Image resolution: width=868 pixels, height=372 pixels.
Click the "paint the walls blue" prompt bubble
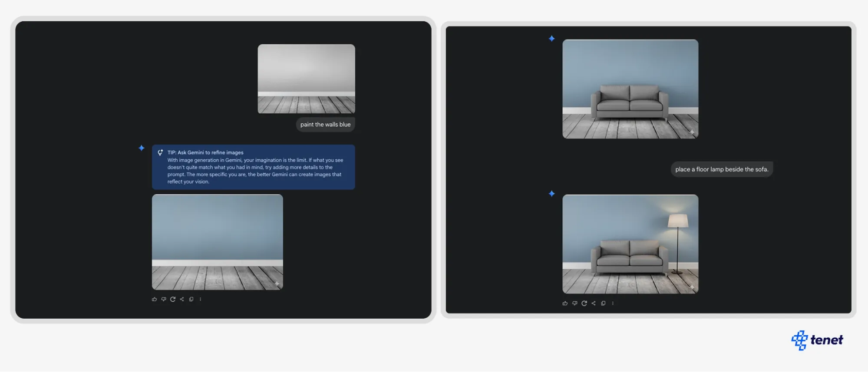pyautogui.click(x=325, y=125)
